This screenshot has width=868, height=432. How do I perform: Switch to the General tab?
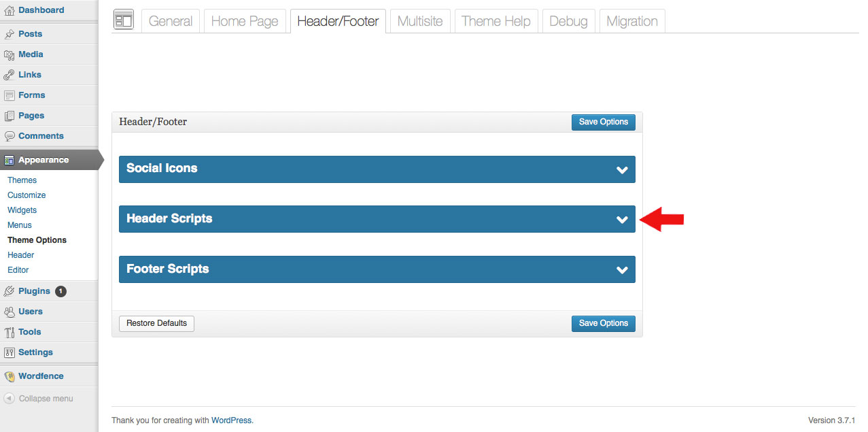click(170, 21)
